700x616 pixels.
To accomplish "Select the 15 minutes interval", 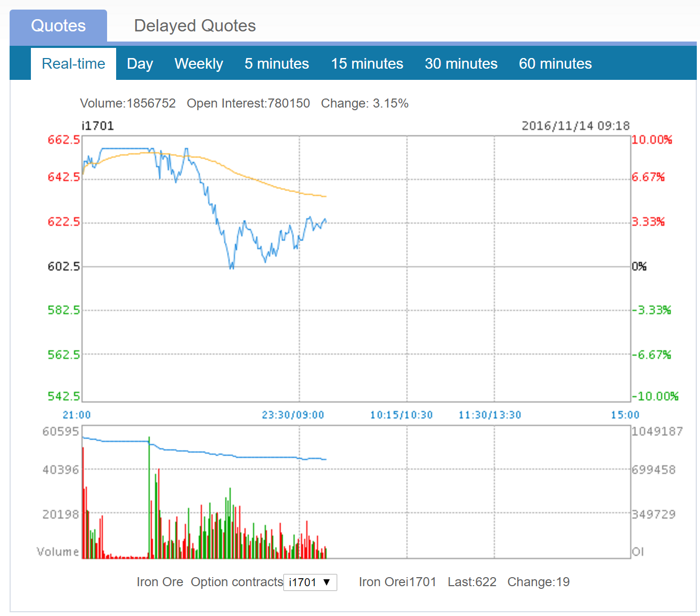I will 367,64.
